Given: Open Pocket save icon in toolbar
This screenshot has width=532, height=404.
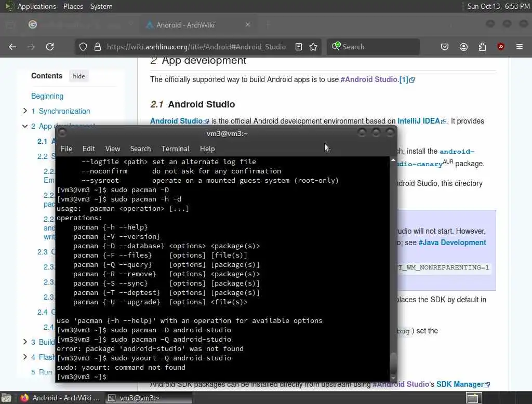Looking at the screenshot, I should click(x=445, y=47).
